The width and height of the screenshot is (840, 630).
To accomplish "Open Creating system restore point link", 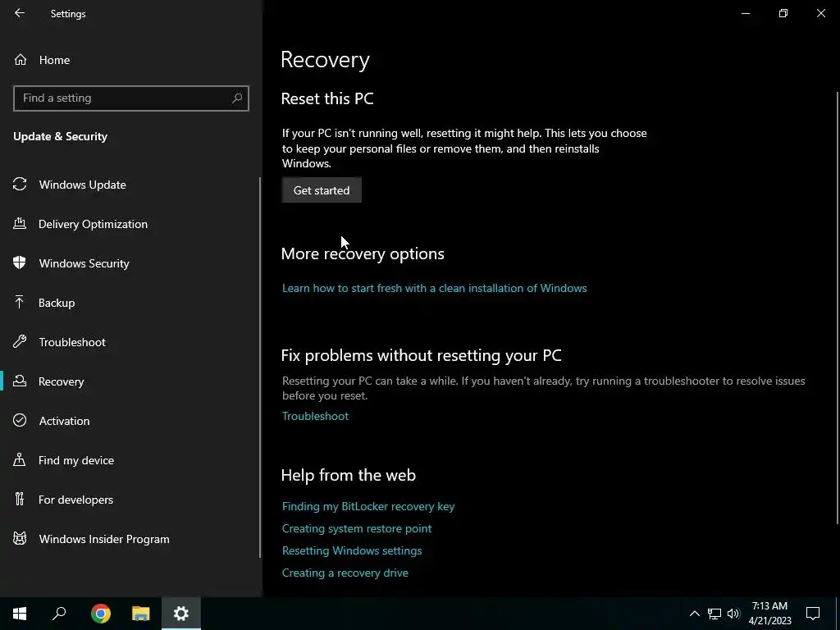I will point(357,528).
